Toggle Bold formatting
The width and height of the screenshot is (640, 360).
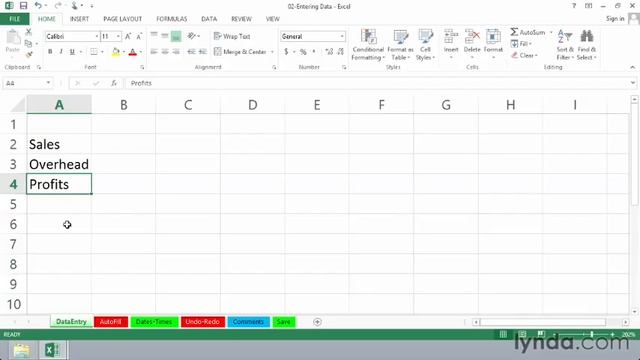tap(50, 52)
